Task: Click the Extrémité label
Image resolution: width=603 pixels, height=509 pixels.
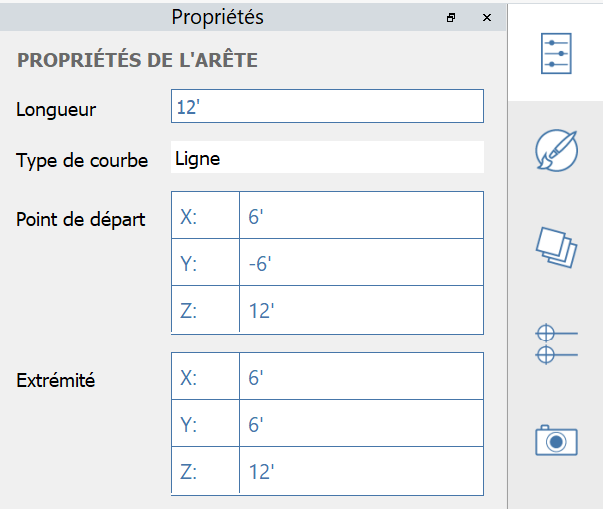Action: (x=55, y=380)
